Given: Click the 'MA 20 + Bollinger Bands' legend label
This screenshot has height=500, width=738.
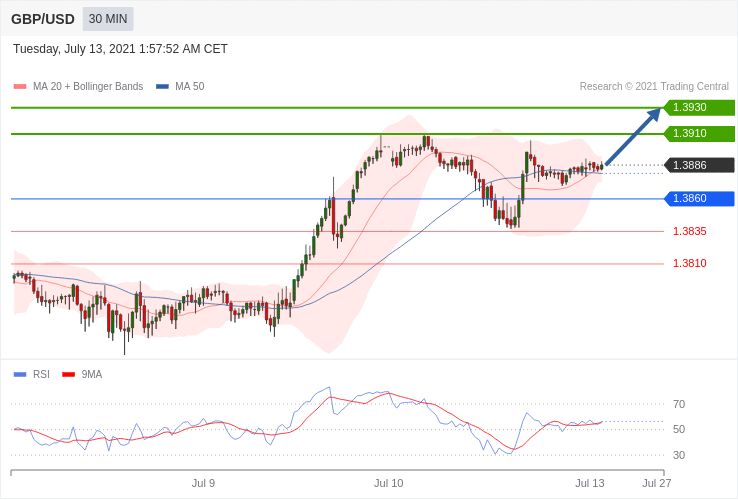Looking at the screenshot, I should click(x=88, y=87).
